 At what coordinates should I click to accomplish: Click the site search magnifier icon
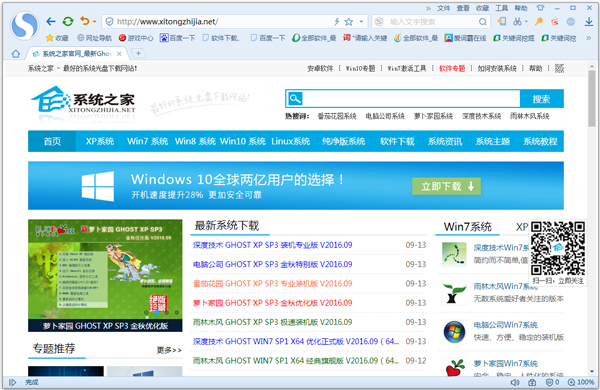pyautogui.click(x=295, y=99)
